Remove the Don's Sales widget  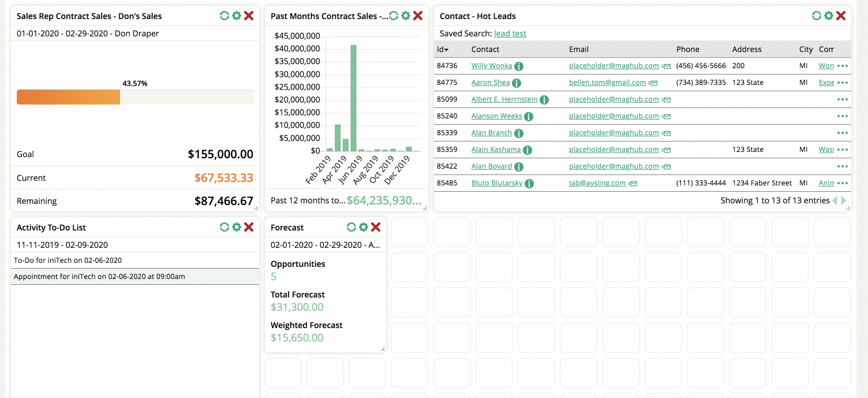[x=249, y=16]
